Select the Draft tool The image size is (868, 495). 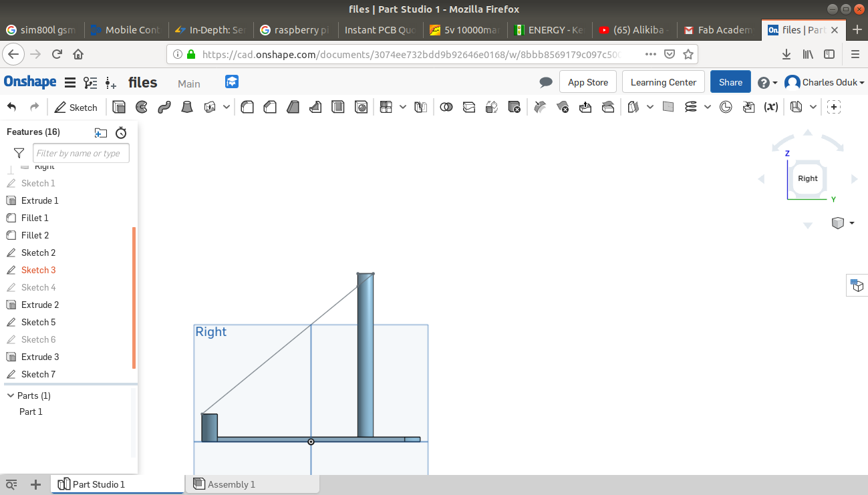[x=293, y=107]
